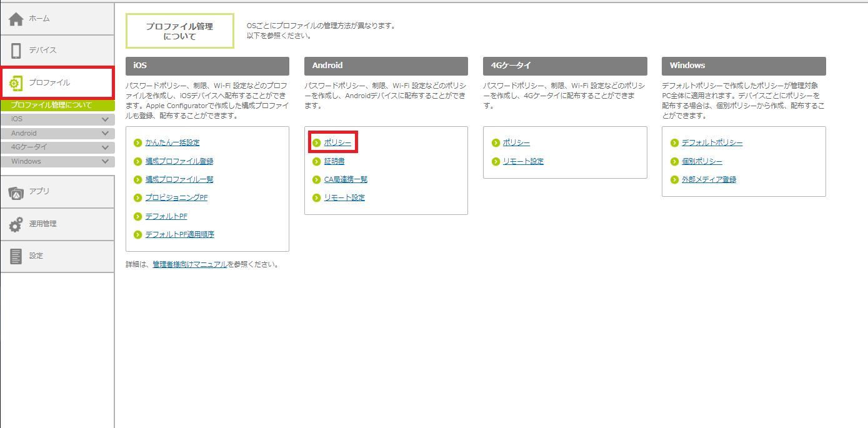Expand the 4Gケータイ sidebar section
Image resolution: width=868 pixels, height=428 pixels.
pyautogui.click(x=105, y=147)
